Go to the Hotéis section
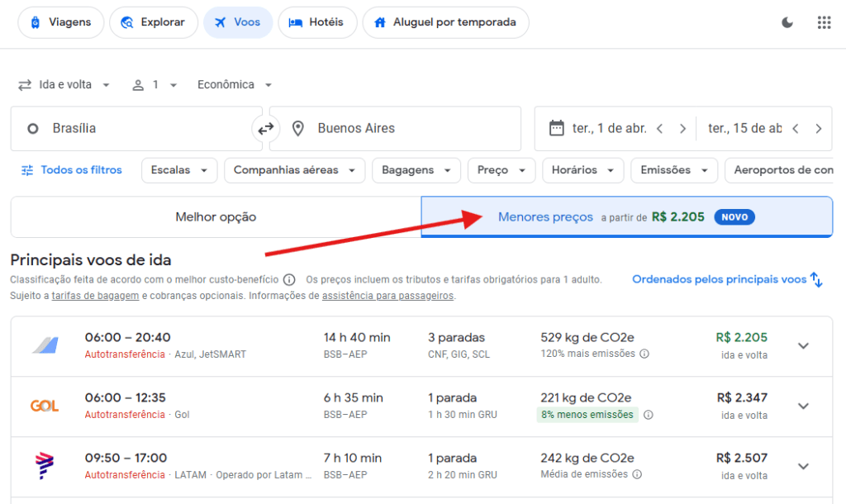This screenshot has width=846, height=504. [317, 22]
